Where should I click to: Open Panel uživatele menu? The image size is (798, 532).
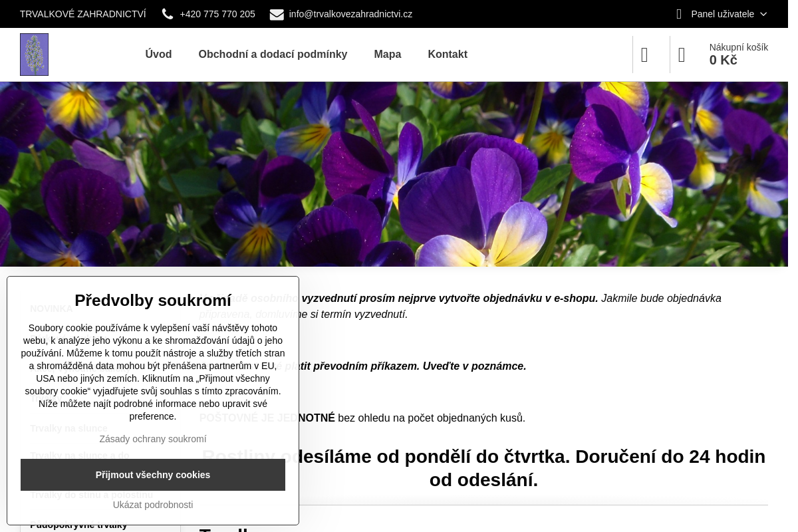pos(722,14)
